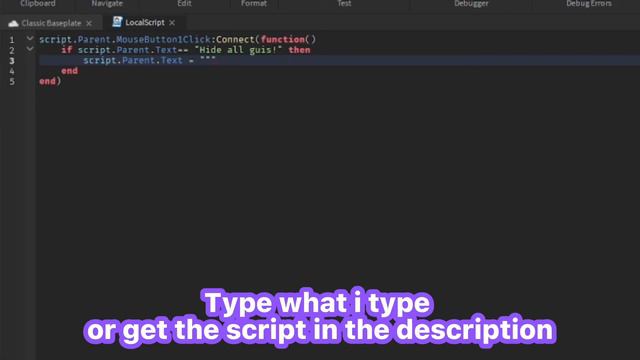Click line number 3 in the gutter
The height and width of the screenshot is (360, 640).
pyautogui.click(x=12, y=61)
